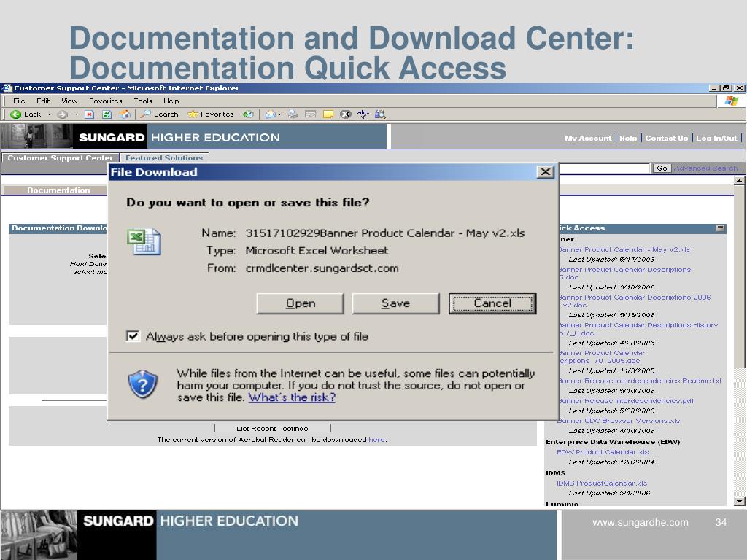Go to Home page icon

tap(125, 114)
